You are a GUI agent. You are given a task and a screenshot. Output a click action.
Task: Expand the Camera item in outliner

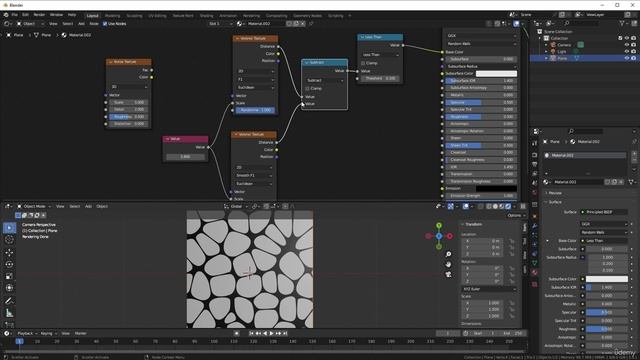click(x=546, y=45)
